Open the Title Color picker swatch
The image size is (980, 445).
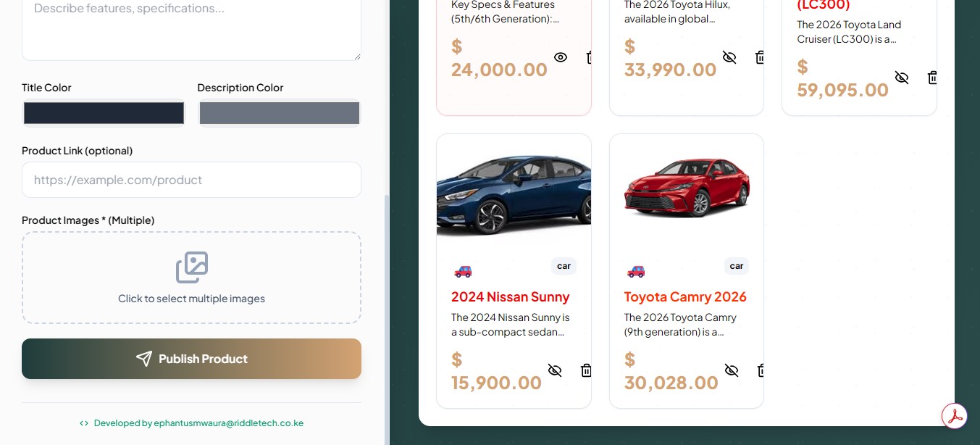[104, 113]
